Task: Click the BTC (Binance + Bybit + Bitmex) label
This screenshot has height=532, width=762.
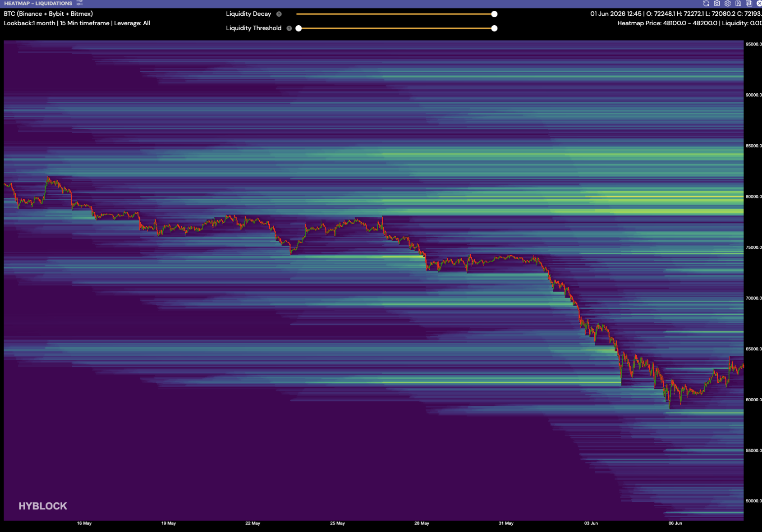Action: click(x=48, y=14)
